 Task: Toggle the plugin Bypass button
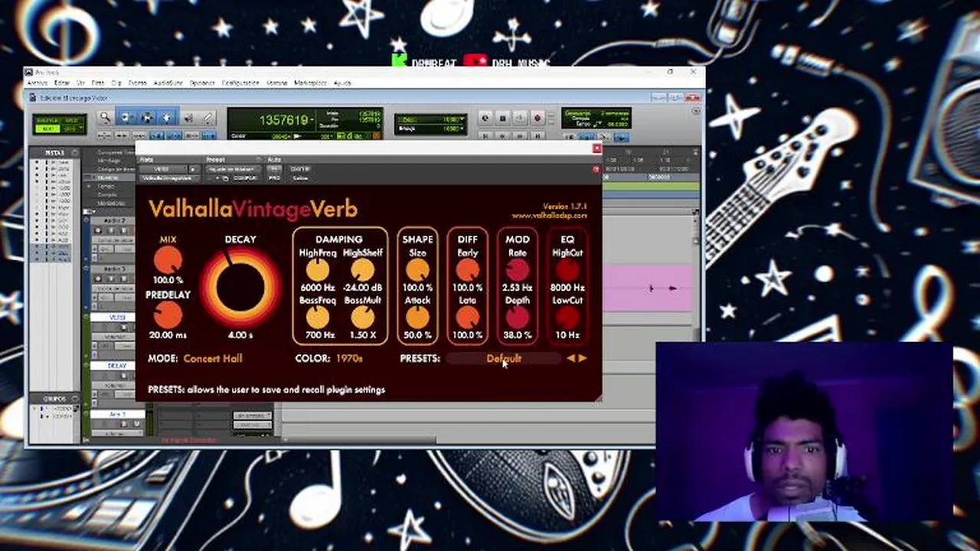[300, 168]
